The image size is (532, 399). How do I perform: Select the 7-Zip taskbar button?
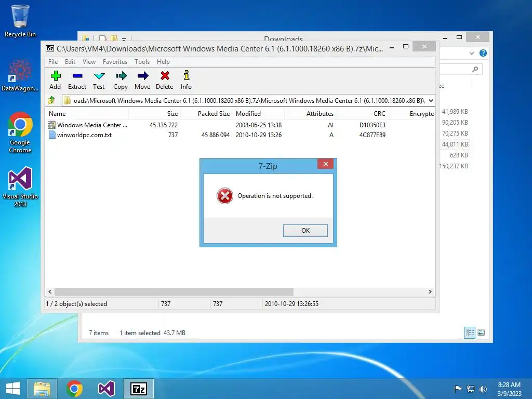138,389
